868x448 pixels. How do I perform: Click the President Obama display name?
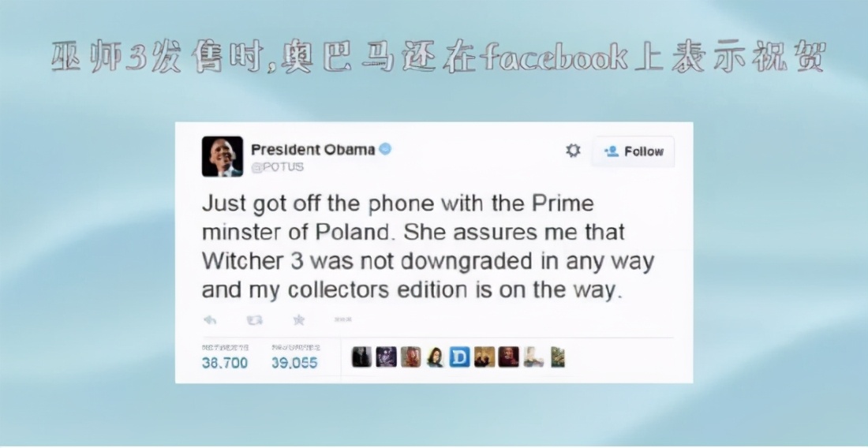312,149
